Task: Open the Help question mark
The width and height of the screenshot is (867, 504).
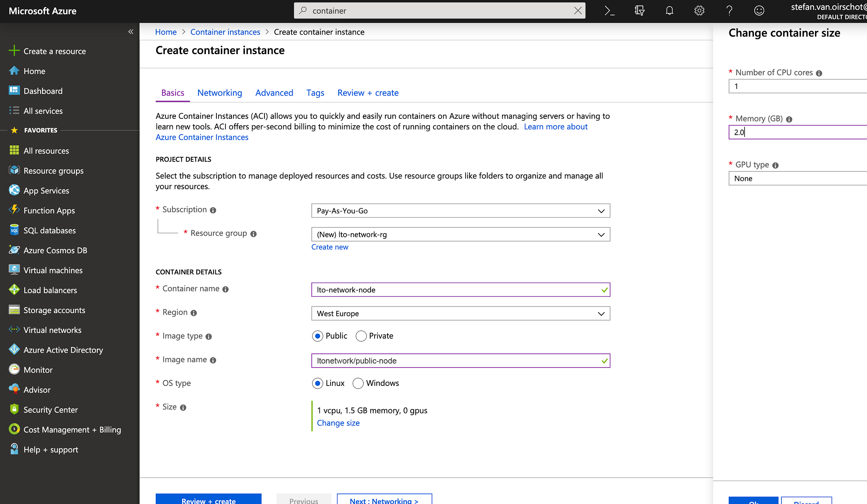Action: [x=729, y=11]
